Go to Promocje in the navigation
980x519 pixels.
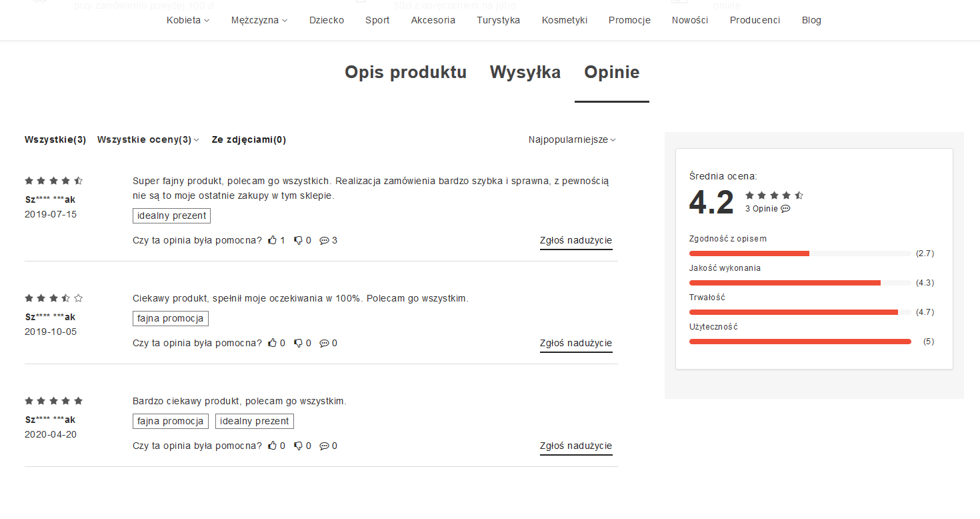pos(629,20)
